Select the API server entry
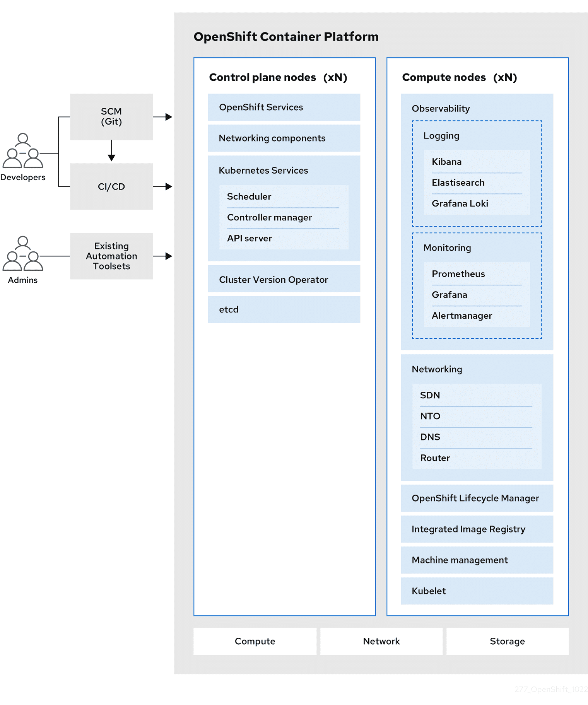The height and width of the screenshot is (705, 588). click(283, 238)
